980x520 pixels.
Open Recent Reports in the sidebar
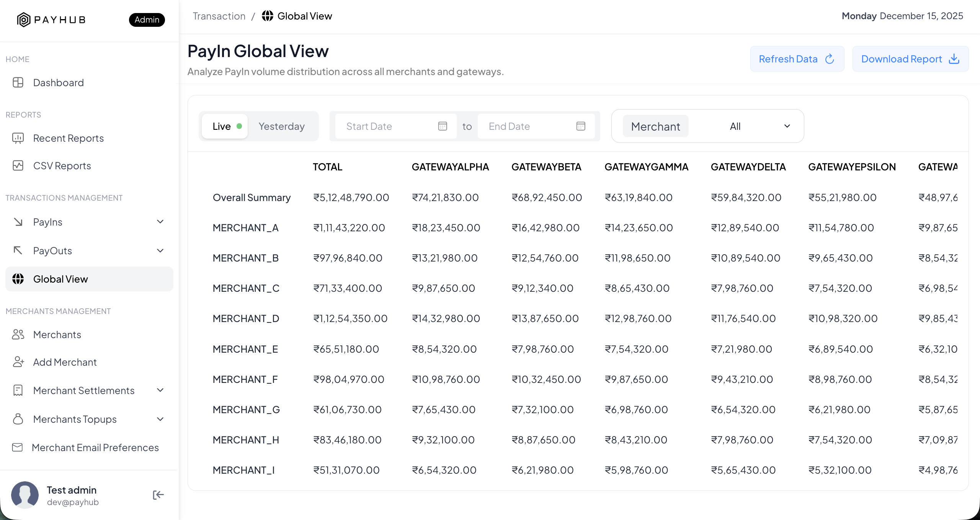click(x=68, y=138)
